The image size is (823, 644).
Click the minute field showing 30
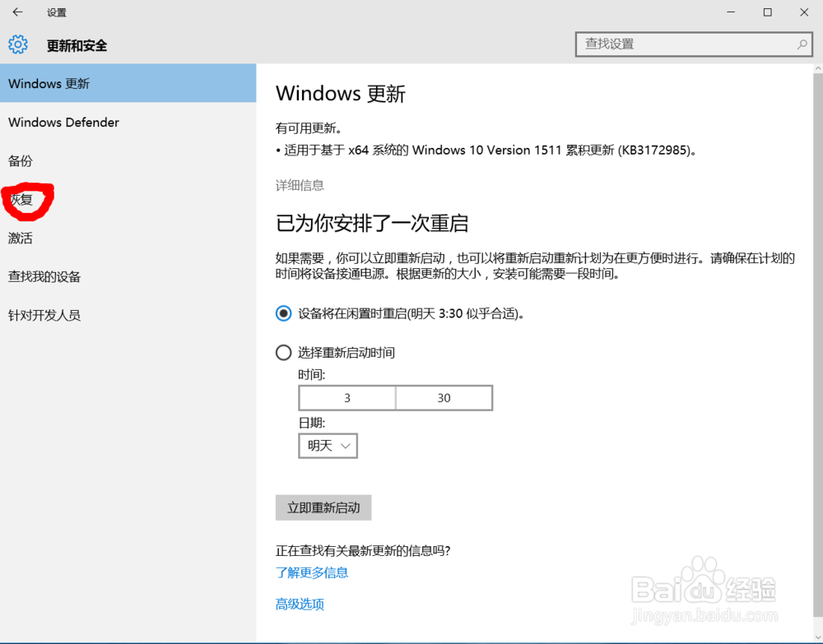(x=444, y=398)
